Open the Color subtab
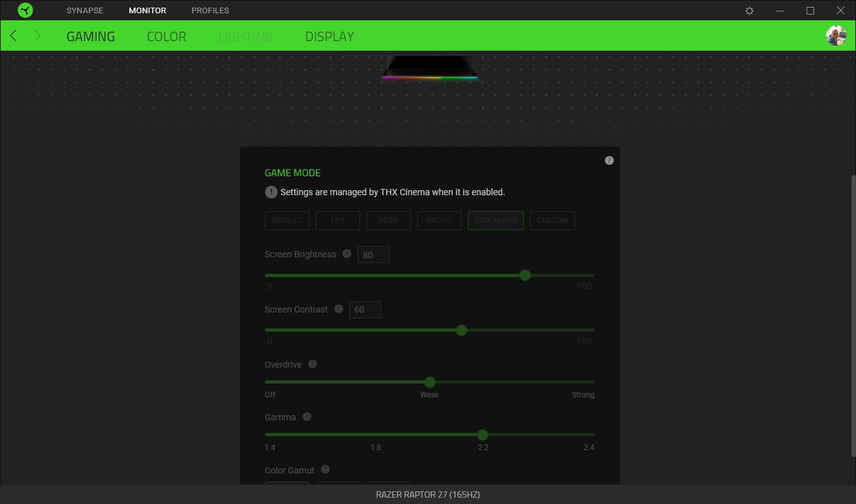The height and width of the screenshot is (504, 856). [x=167, y=36]
